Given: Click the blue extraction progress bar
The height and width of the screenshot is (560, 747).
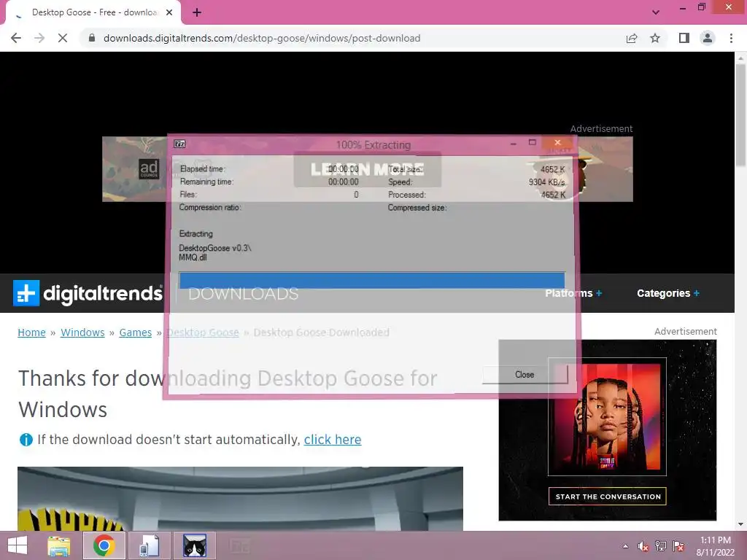Looking at the screenshot, I should pos(371,280).
